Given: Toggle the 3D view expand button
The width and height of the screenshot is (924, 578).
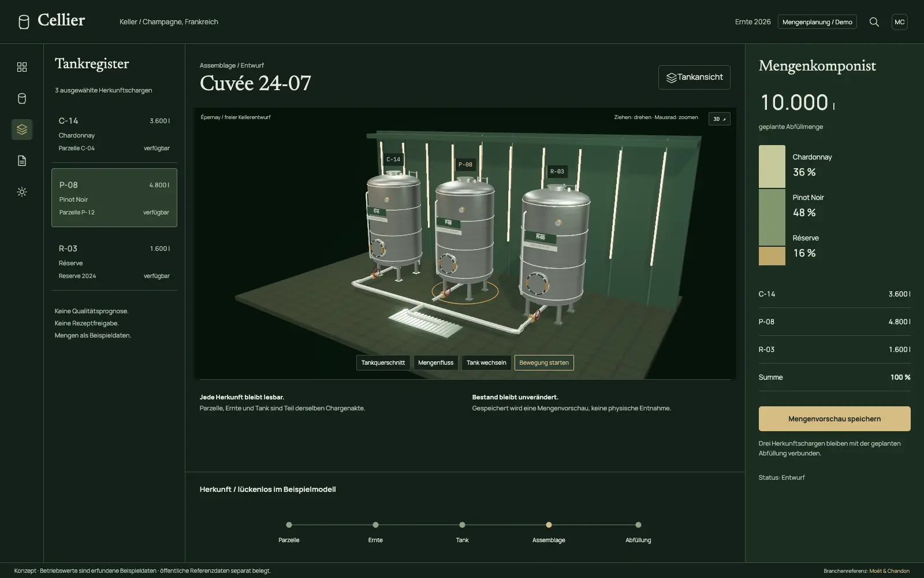Looking at the screenshot, I should pos(720,119).
